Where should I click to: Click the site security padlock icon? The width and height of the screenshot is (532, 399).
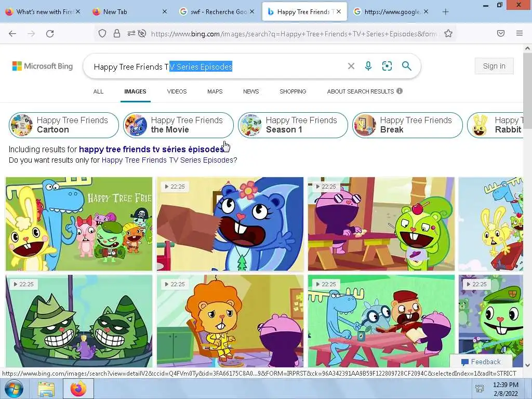pos(117,33)
